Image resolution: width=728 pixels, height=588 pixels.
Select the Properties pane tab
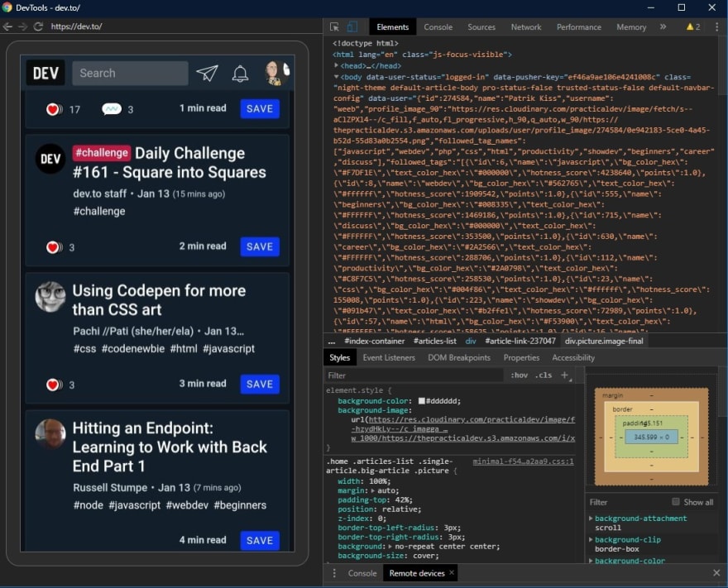pos(521,358)
